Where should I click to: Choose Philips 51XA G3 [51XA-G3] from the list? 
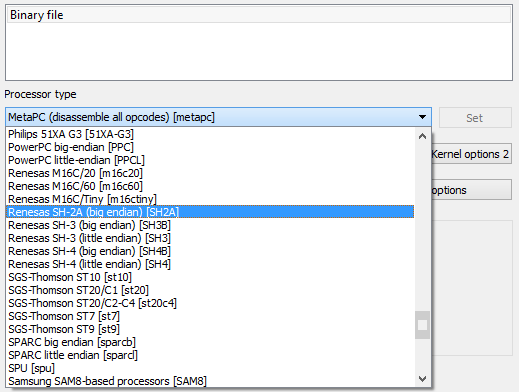[210, 134]
